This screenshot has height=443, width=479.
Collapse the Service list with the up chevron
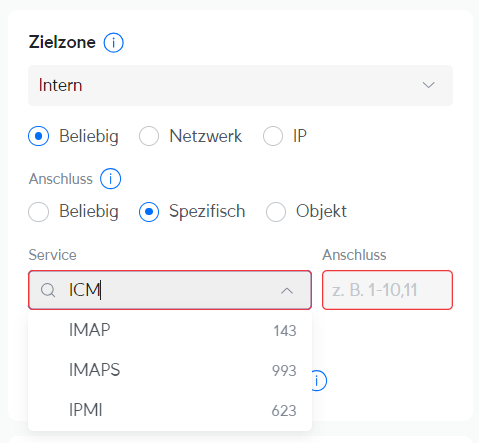[x=287, y=291]
